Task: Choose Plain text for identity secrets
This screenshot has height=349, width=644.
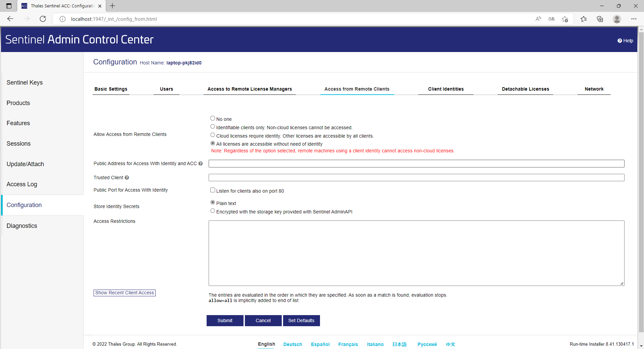Action: 213,202
